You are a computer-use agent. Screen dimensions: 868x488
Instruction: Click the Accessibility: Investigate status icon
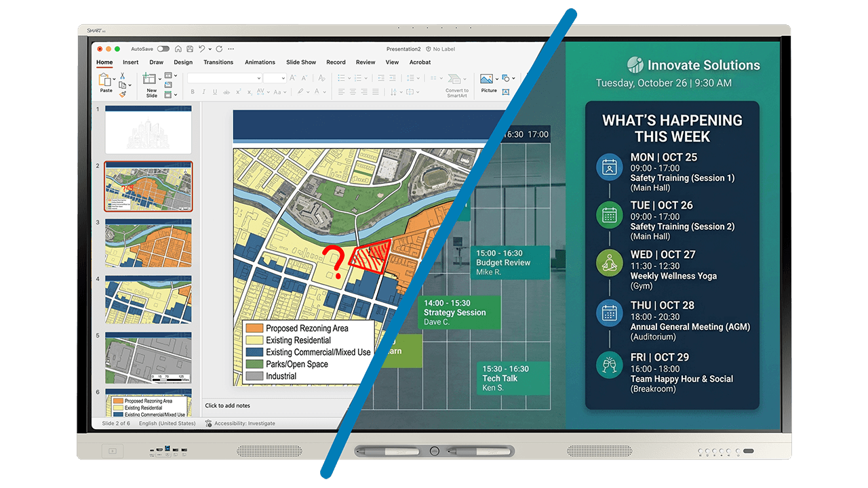coord(209,424)
